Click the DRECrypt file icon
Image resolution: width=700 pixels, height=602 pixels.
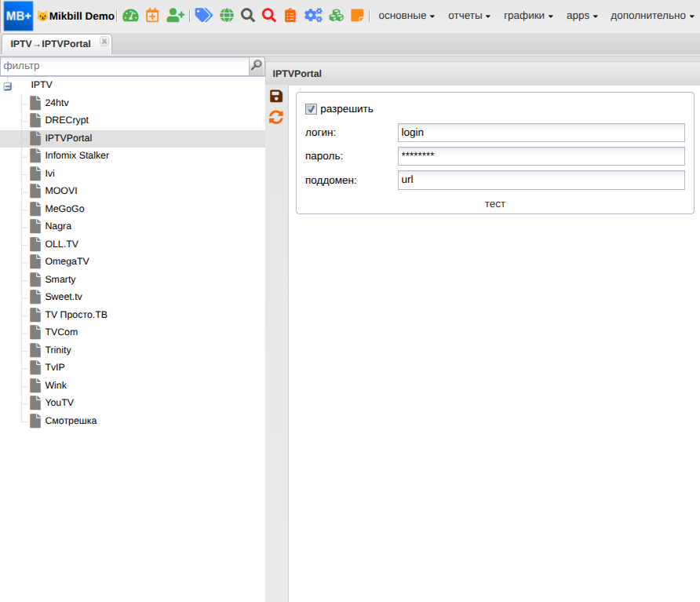click(x=35, y=120)
